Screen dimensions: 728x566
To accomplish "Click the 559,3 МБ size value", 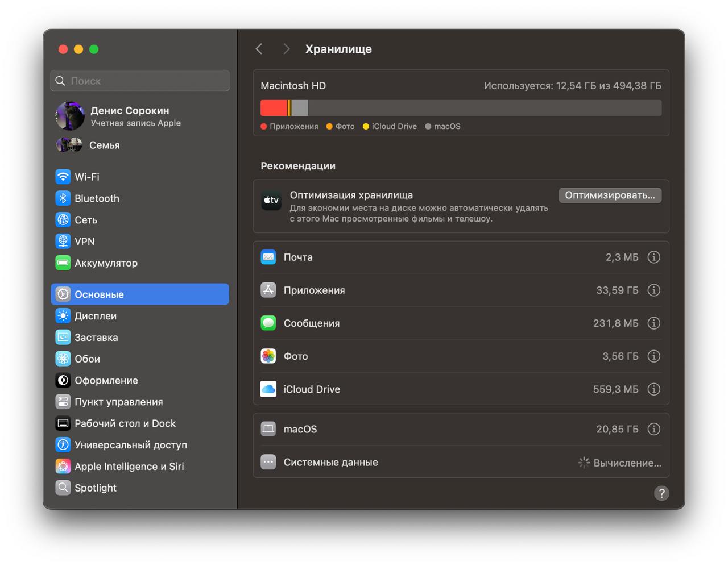I will click(616, 389).
